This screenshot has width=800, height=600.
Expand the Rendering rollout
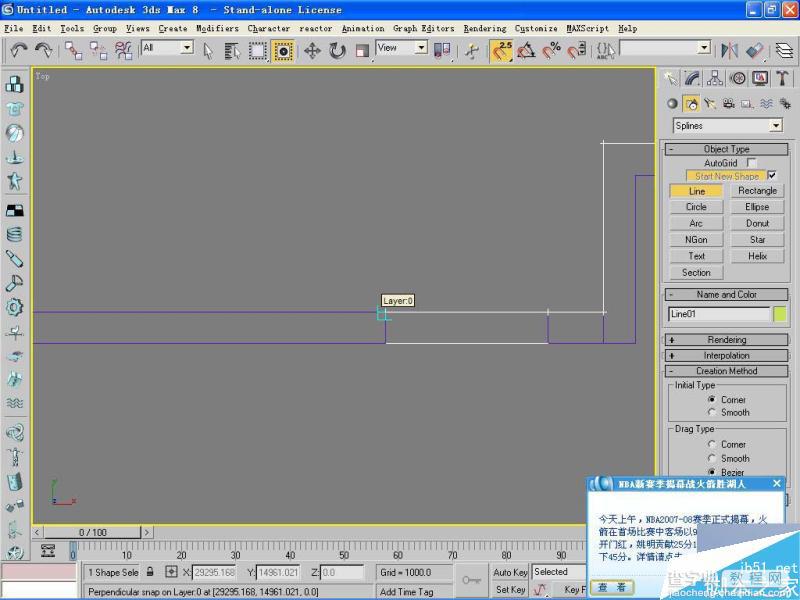[726, 340]
